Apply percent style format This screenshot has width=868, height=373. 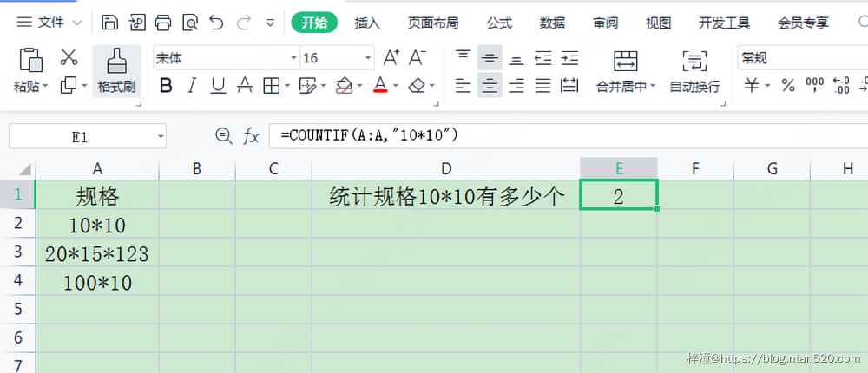(788, 86)
